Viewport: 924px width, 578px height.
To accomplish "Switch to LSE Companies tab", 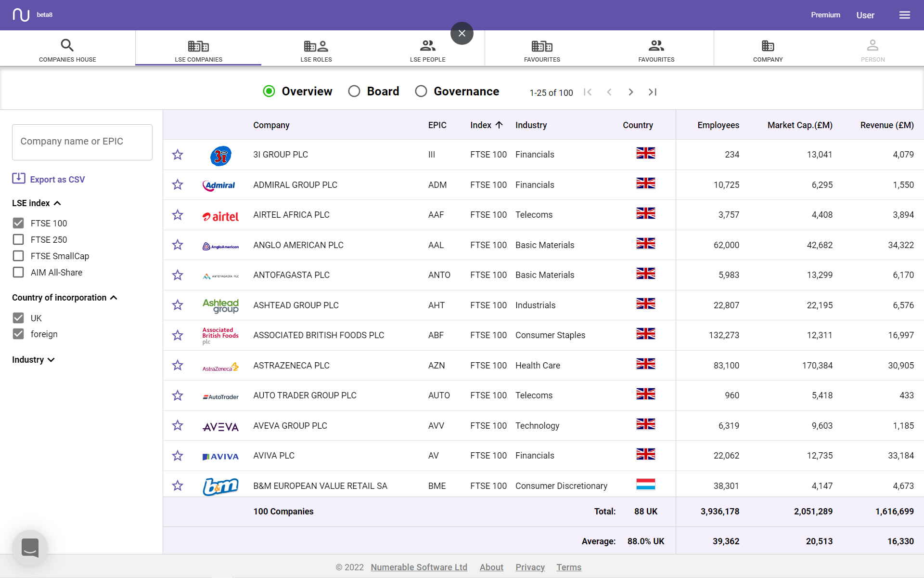I will (198, 51).
